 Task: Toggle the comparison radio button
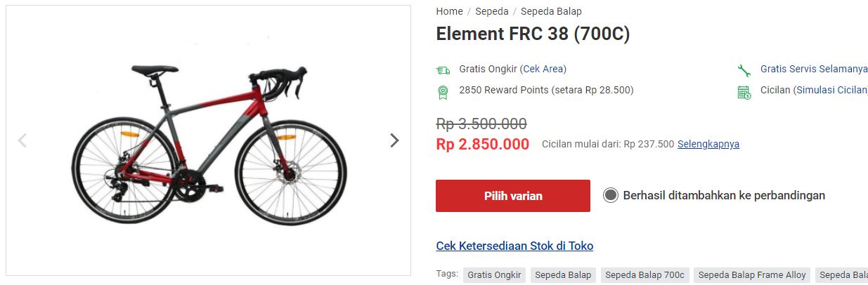[610, 195]
